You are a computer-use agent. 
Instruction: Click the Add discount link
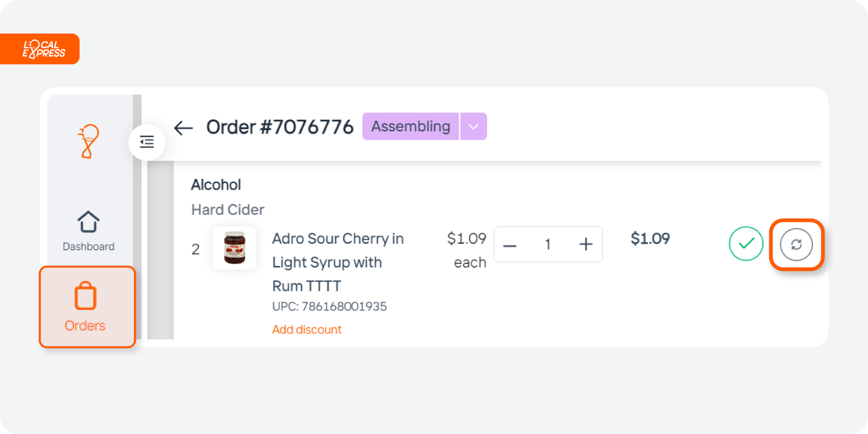pos(307,330)
